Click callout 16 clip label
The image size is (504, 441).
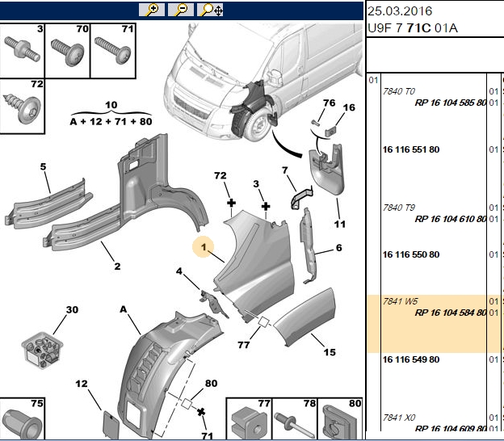[x=349, y=107]
